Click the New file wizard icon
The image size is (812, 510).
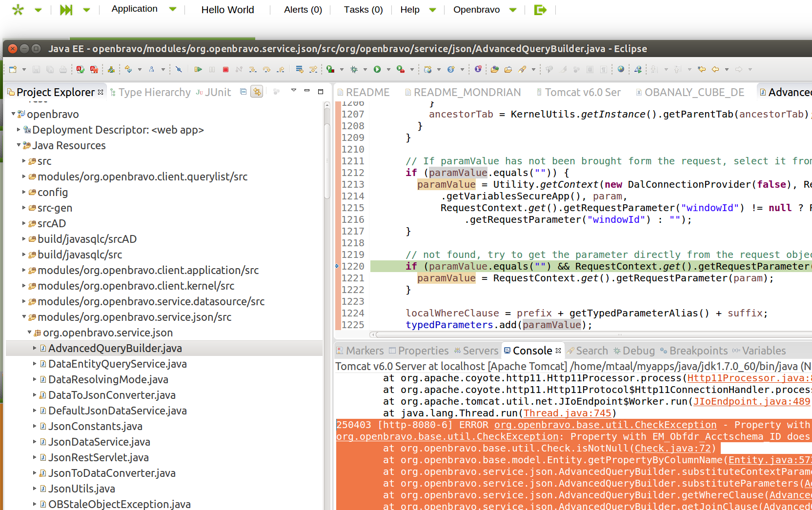coord(13,70)
